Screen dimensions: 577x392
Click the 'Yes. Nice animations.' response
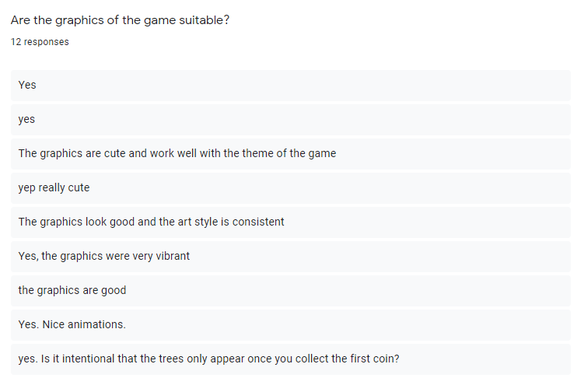tap(291, 324)
